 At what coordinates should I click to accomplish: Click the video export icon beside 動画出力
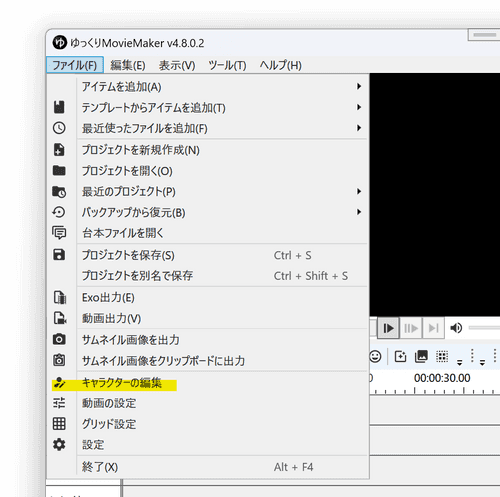60,318
